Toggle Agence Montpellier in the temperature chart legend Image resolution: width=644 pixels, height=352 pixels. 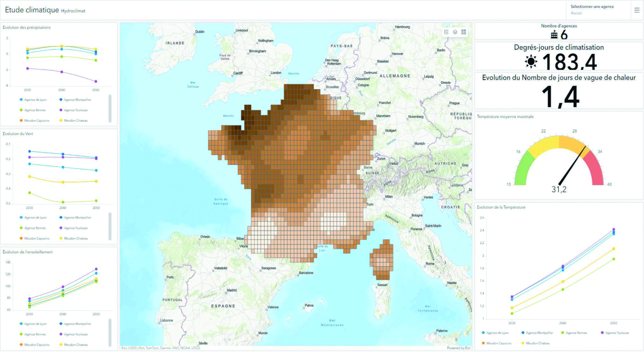(537, 333)
